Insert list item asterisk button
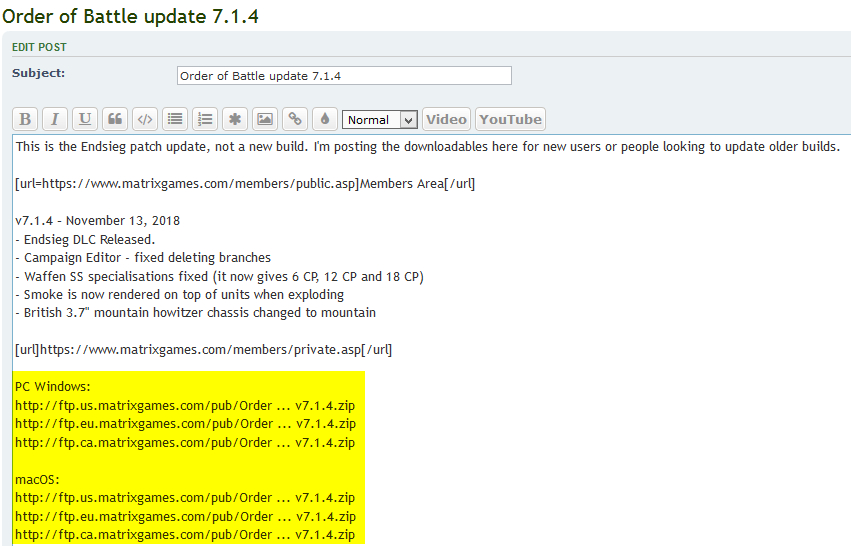 pos(235,119)
